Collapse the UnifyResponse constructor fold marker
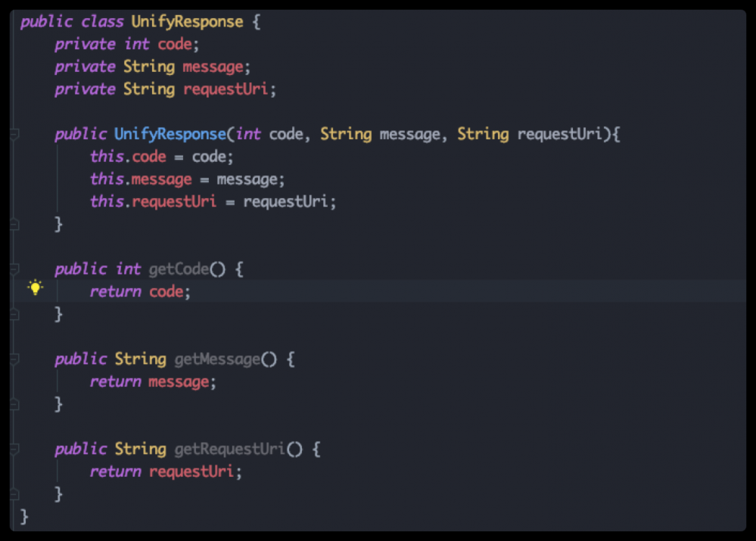The width and height of the screenshot is (756, 541). coord(14,135)
